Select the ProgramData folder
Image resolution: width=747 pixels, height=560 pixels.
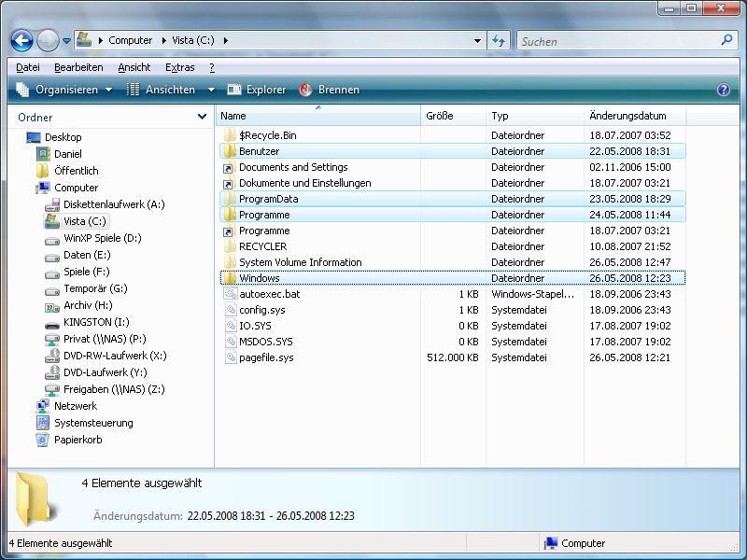point(453,199)
